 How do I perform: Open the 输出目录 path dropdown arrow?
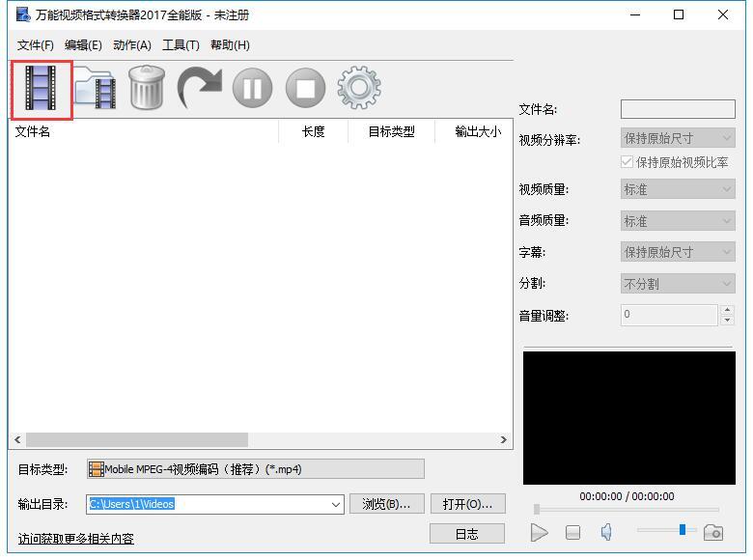336,504
